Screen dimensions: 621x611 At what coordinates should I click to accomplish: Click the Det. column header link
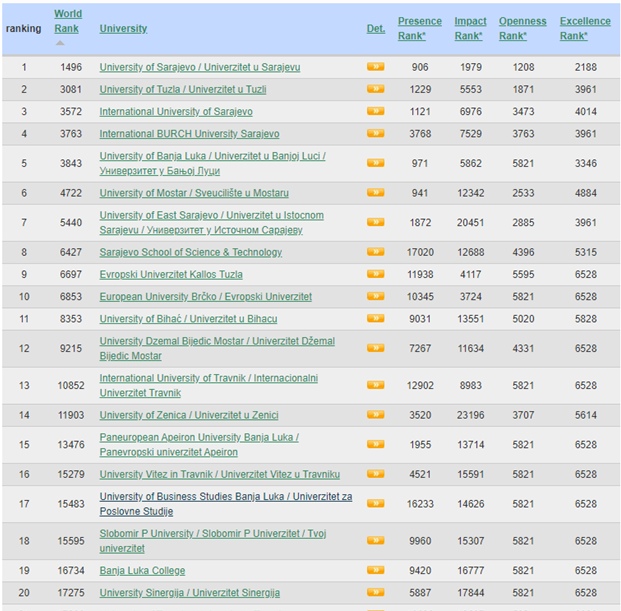(375, 28)
